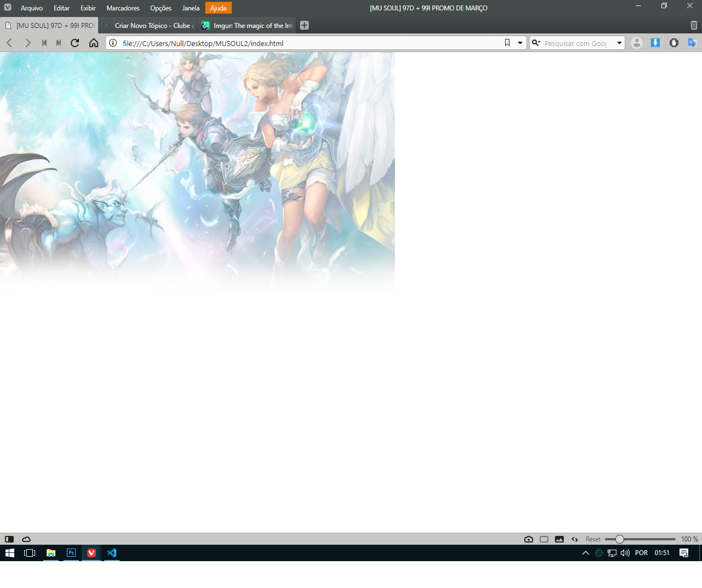Open the blue download extension icon
The width and height of the screenshot is (702, 588).
[x=655, y=43]
